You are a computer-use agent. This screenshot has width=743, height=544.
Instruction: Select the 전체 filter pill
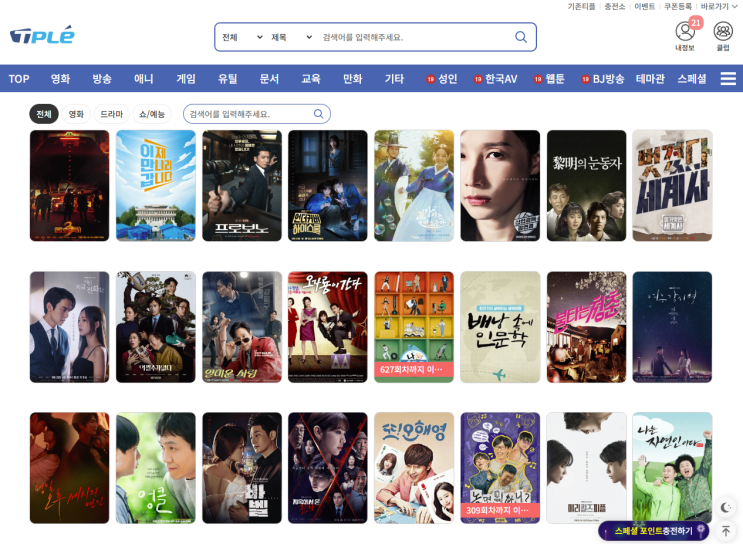tap(44, 114)
